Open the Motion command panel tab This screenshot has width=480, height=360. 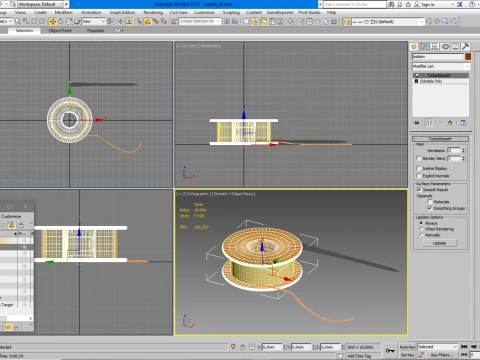445,47
